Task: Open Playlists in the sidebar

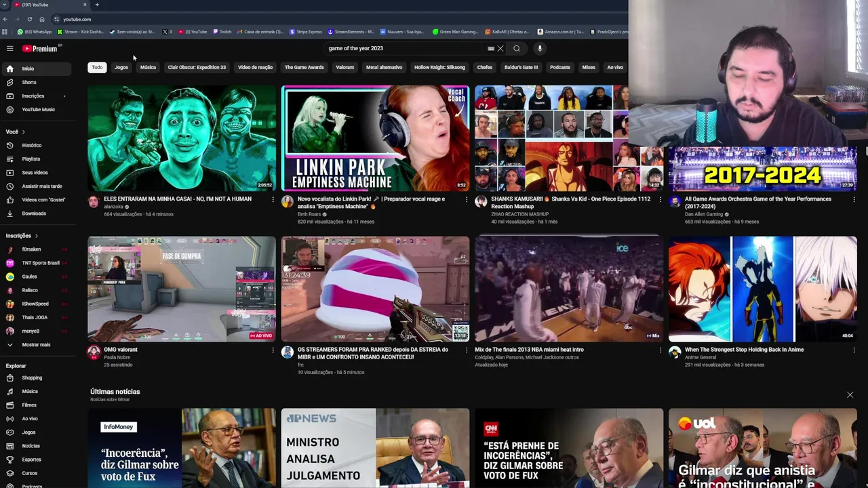Action: click(36, 159)
